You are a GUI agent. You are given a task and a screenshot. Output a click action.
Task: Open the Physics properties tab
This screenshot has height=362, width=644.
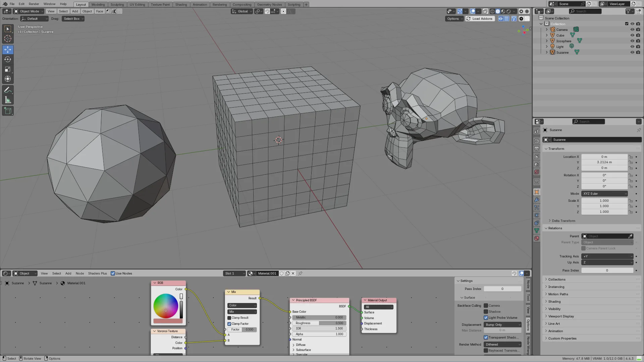[537, 215]
